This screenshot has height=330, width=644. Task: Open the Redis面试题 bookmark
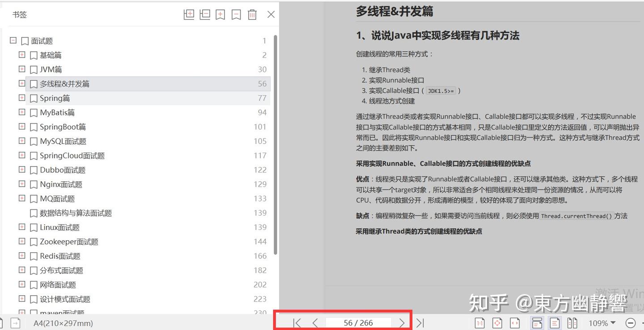pos(60,256)
